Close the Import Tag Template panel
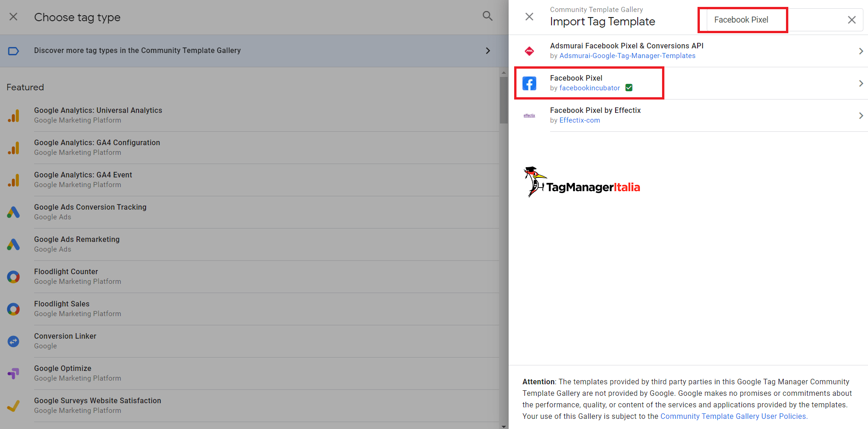868x429 pixels. pyautogui.click(x=529, y=17)
